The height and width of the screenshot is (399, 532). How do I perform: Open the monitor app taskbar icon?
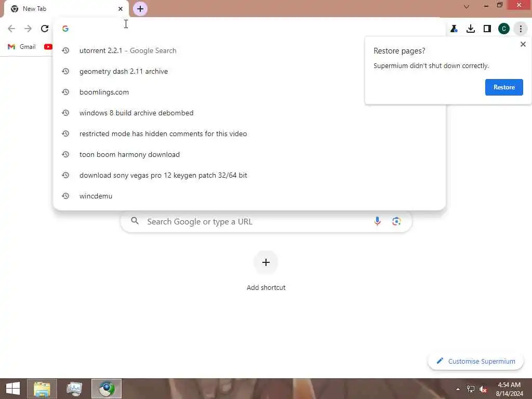[x=74, y=389]
